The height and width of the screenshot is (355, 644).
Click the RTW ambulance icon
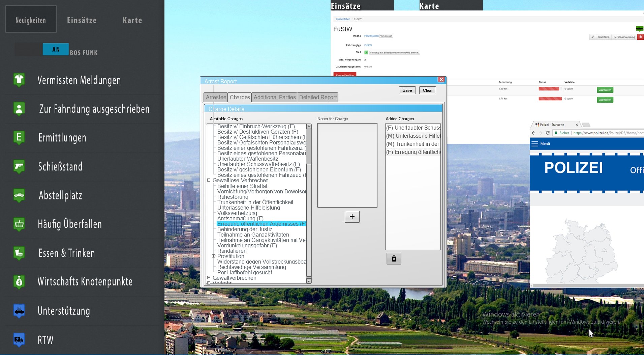(x=19, y=339)
